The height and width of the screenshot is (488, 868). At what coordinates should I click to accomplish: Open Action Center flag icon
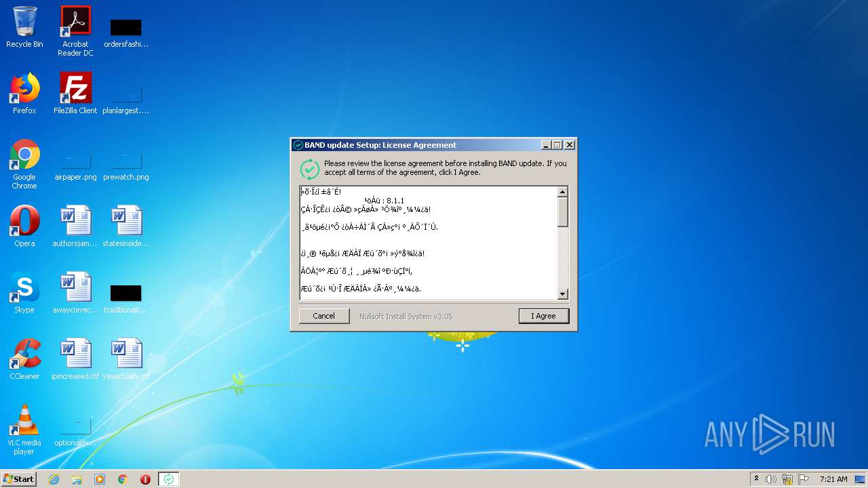pos(804,479)
